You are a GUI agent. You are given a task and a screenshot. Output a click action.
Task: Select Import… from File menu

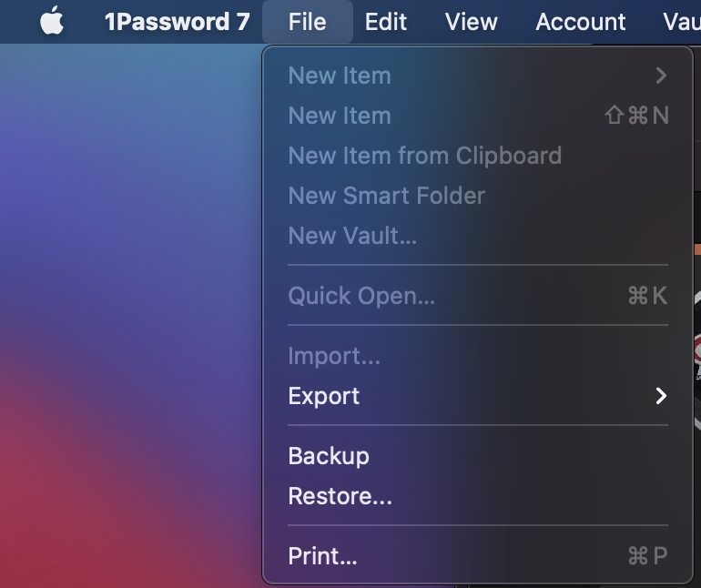tap(478, 356)
